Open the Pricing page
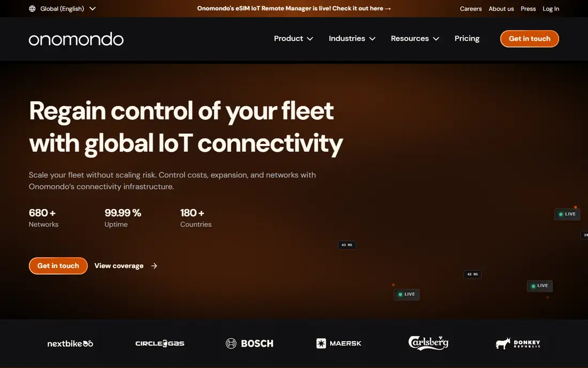Viewport: 588px width, 368px height. point(467,39)
